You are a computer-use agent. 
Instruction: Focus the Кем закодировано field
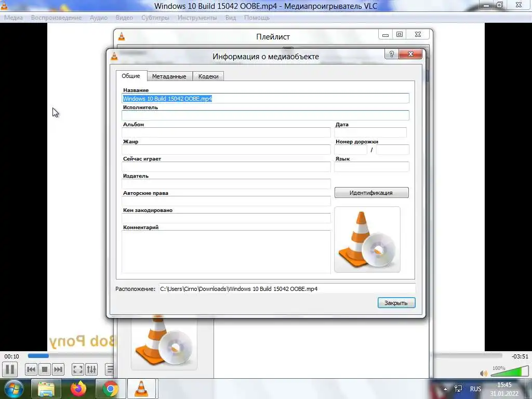point(226,218)
